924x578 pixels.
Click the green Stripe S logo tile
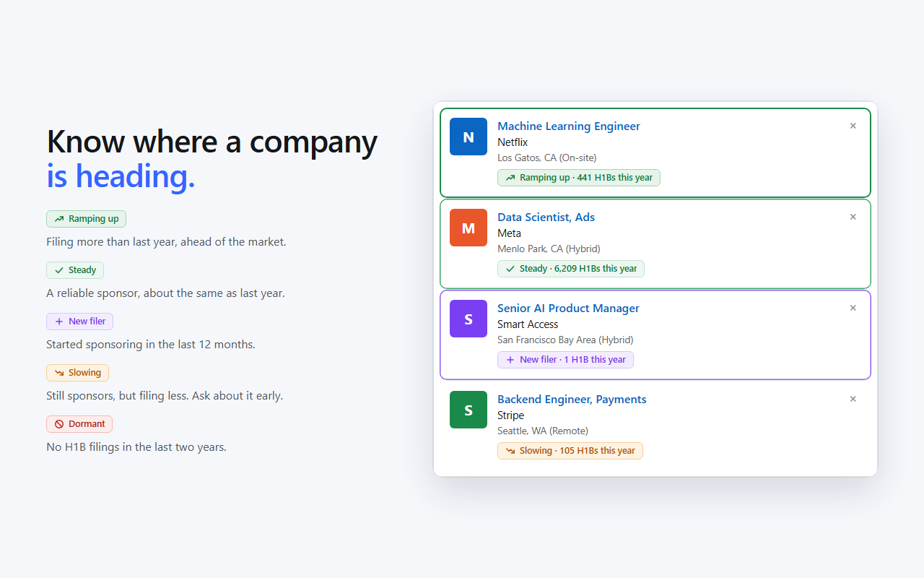[x=468, y=410]
